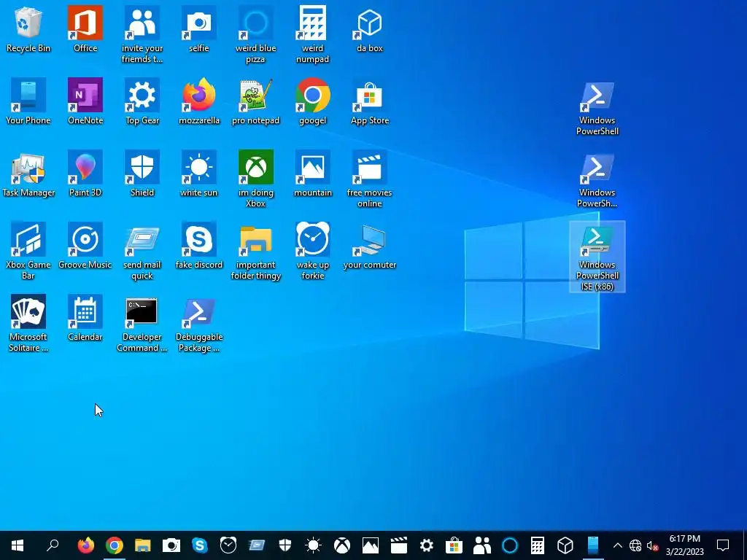Open Mail app from the taskbar
Viewport: 747px width, 560px height.
[x=256, y=545]
